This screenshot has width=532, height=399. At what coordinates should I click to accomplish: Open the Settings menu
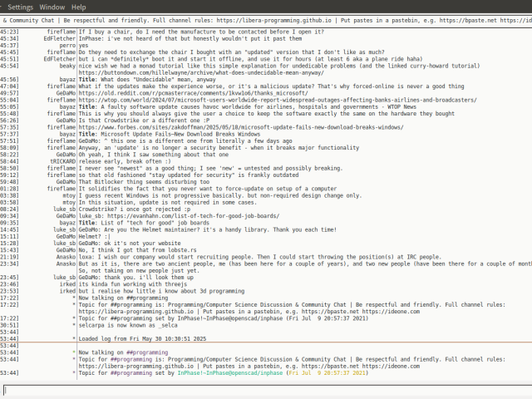pos(20,6)
